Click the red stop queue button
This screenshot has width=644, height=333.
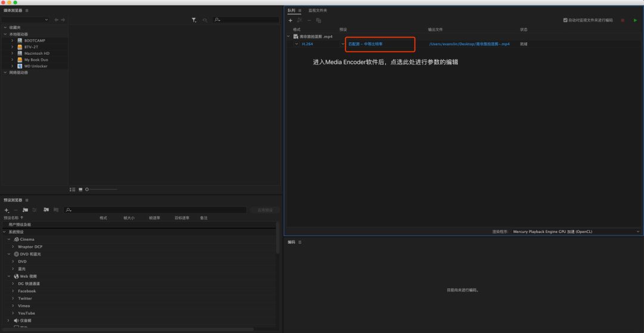(x=623, y=20)
